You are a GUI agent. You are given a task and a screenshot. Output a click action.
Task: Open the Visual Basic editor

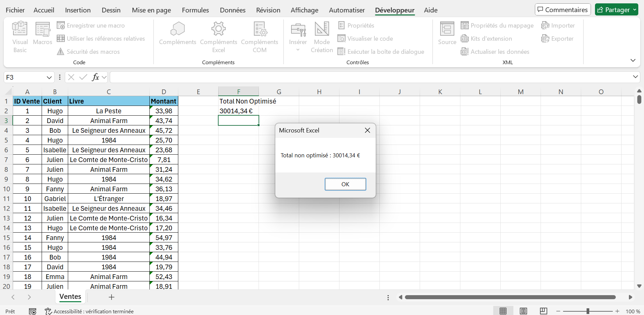pos(20,37)
